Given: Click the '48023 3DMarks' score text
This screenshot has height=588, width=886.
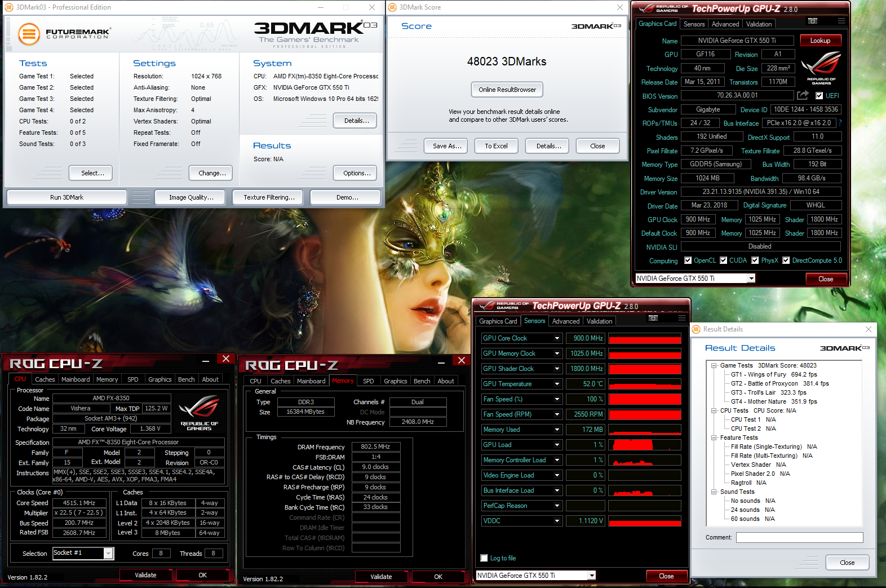Looking at the screenshot, I should coord(507,61).
